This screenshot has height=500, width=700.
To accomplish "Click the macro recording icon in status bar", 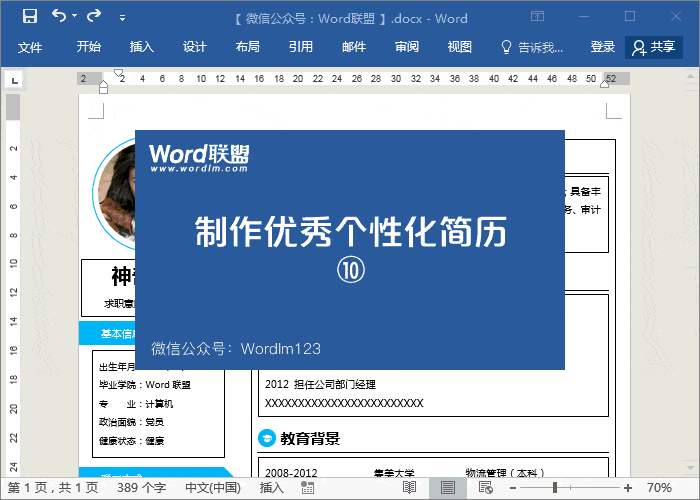I will click(307, 488).
